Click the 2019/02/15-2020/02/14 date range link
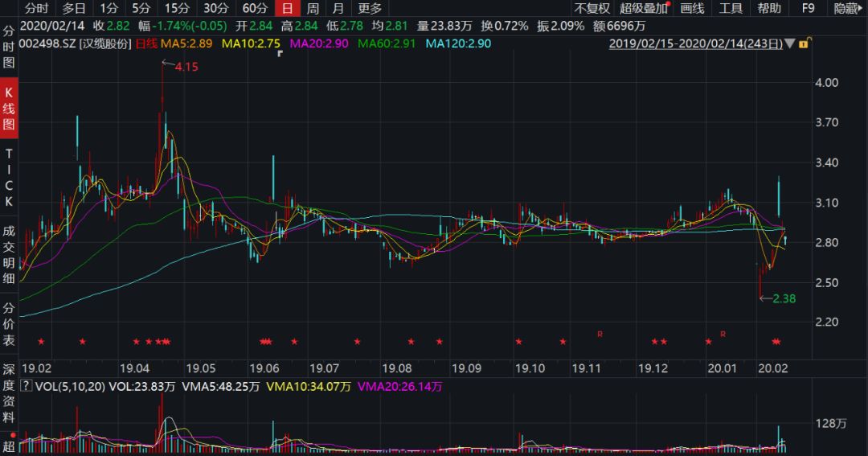868x456 pixels. [695, 43]
